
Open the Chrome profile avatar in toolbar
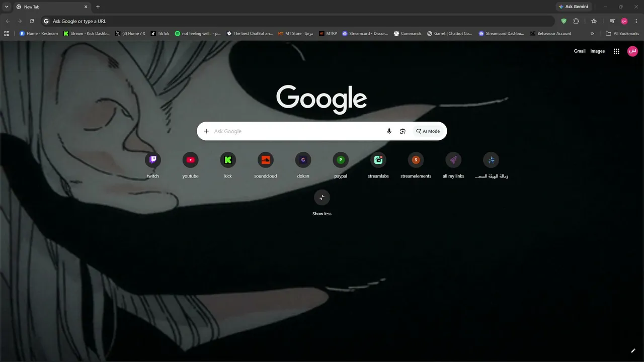[624, 21]
